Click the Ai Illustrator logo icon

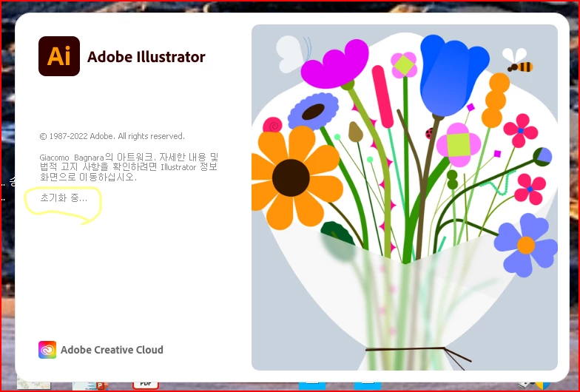(x=59, y=56)
